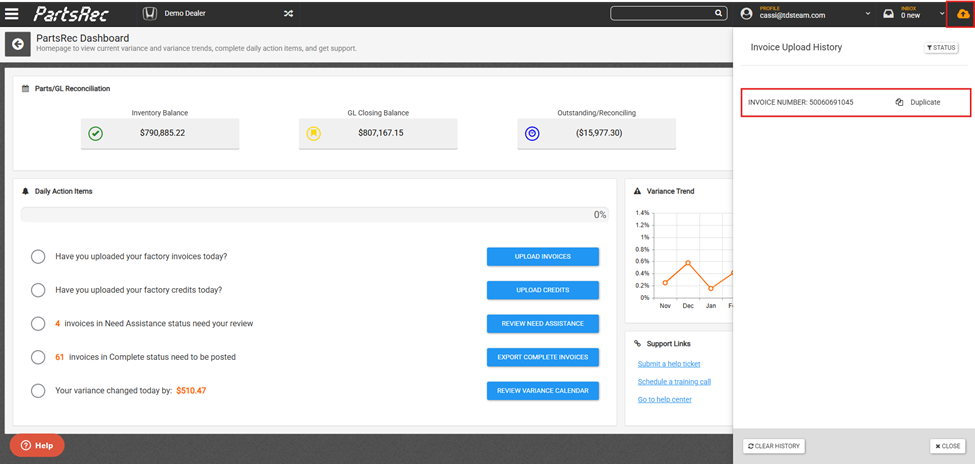
Task: Focus the top search input field
Action: [662, 13]
